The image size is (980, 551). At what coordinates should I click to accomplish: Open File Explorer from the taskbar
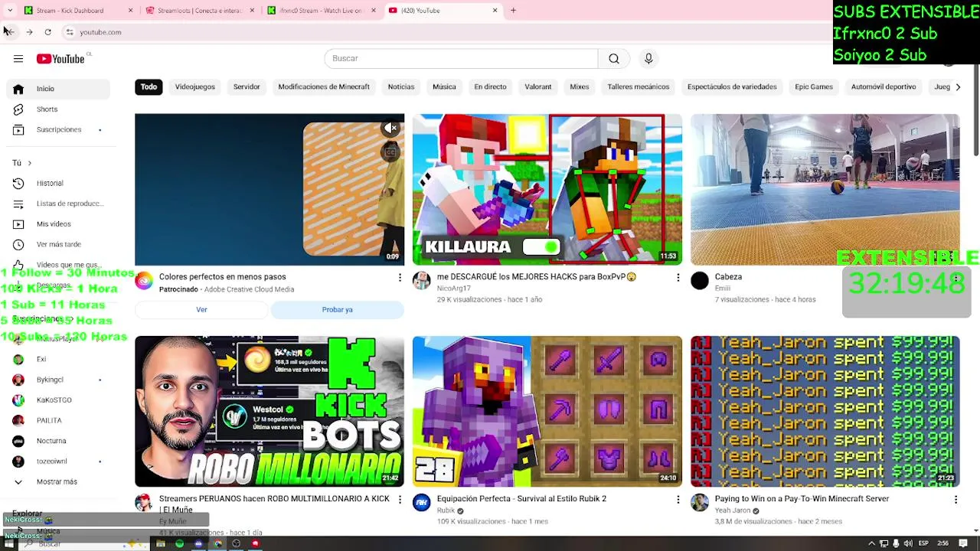click(161, 544)
